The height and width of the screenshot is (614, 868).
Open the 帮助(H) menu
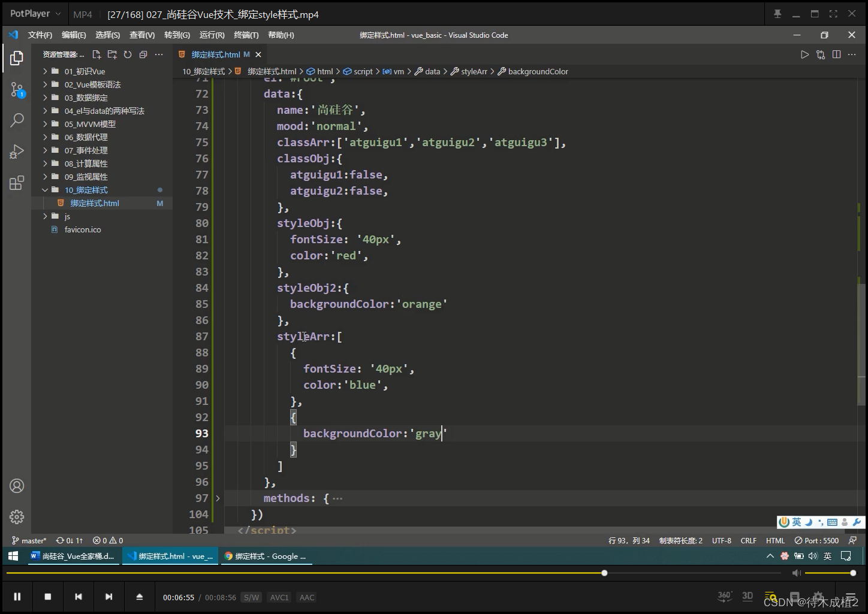[x=281, y=35]
